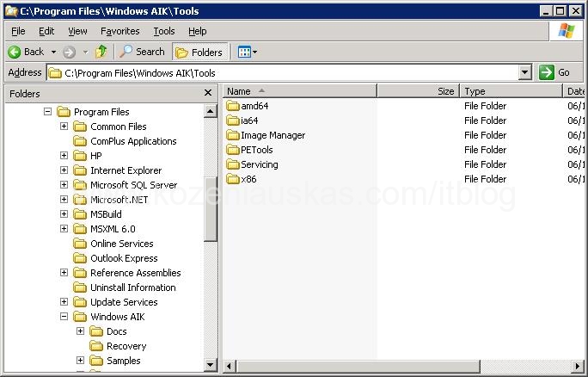Expand the Common Files node
Screen dimensions: 588x377
click(x=64, y=127)
